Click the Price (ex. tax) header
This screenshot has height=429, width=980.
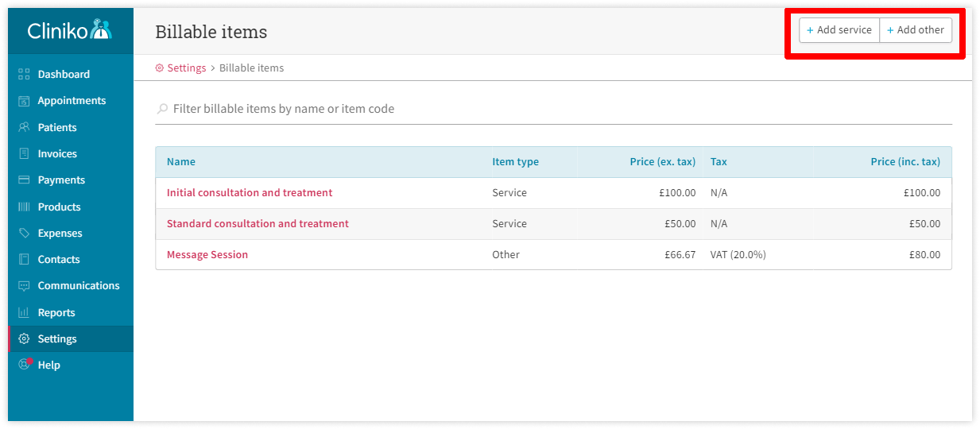pos(663,162)
